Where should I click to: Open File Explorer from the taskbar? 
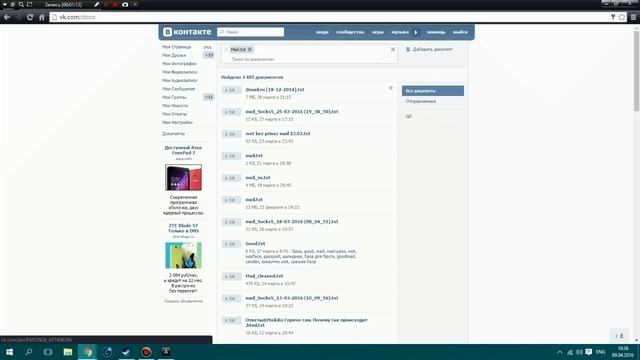click(x=68, y=352)
